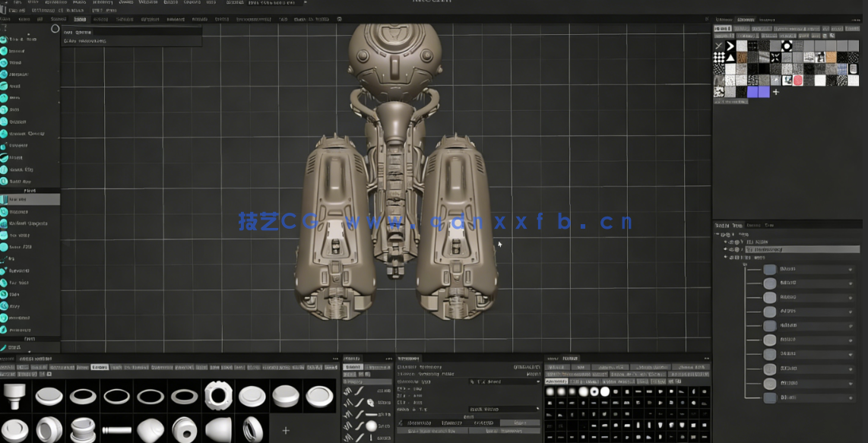Toggle eye icon on row above highlighted tree item
The width and height of the screenshot is (868, 443).
(731, 242)
